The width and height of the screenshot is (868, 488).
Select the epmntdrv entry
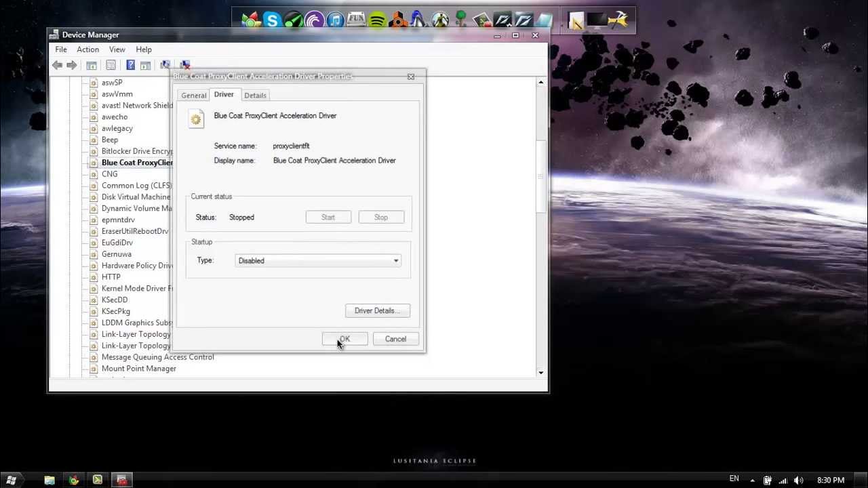pos(118,220)
